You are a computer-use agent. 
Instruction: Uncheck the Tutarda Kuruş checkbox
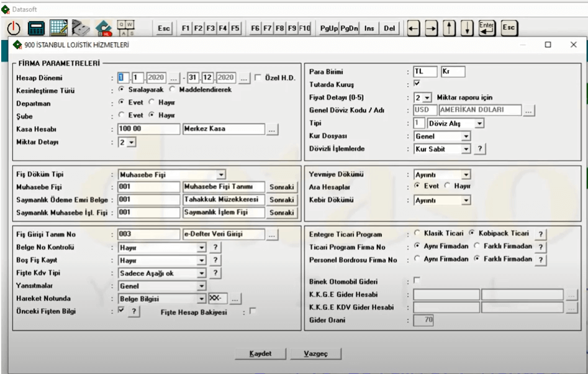(417, 83)
